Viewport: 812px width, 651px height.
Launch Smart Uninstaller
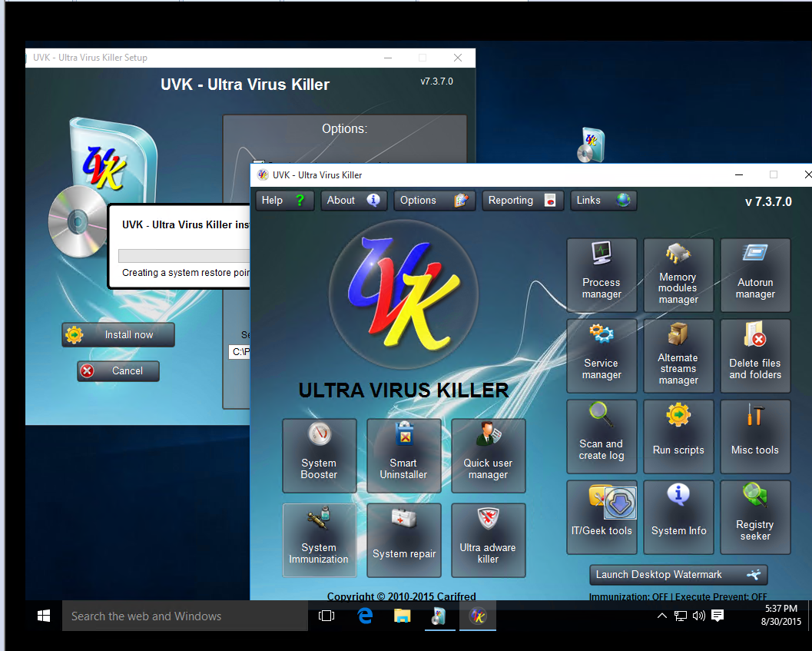pos(403,456)
